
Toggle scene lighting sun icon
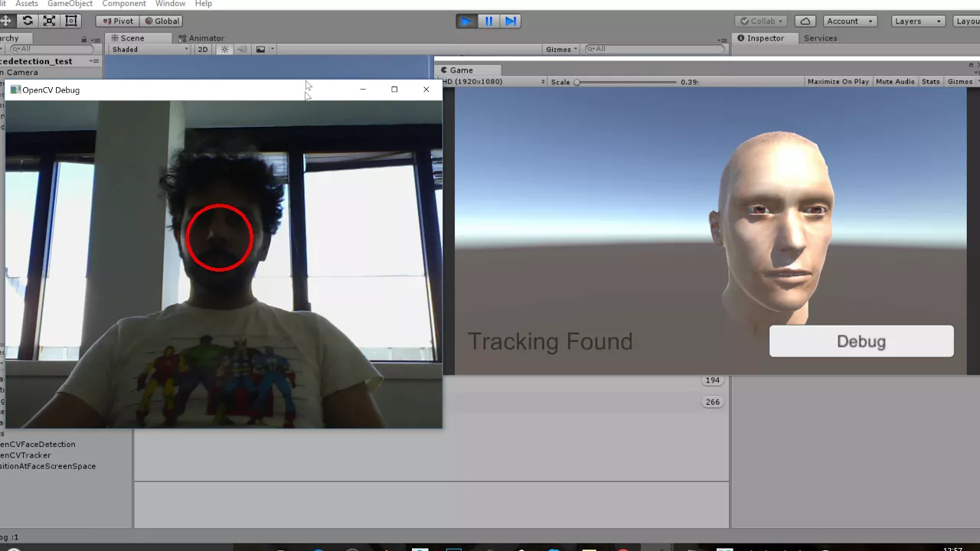pyautogui.click(x=224, y=49)
